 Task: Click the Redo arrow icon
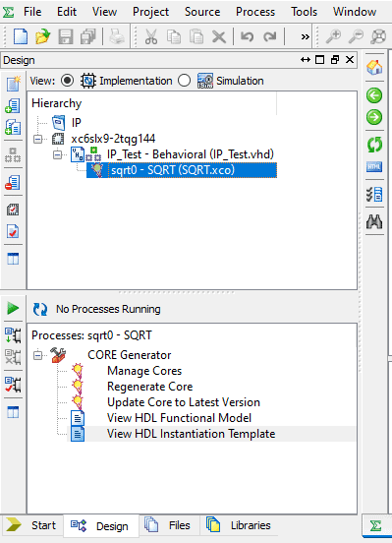(x=269, y=36)
